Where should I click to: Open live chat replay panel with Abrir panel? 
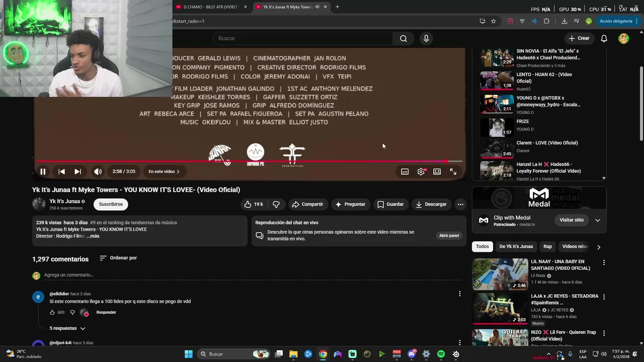449,235
